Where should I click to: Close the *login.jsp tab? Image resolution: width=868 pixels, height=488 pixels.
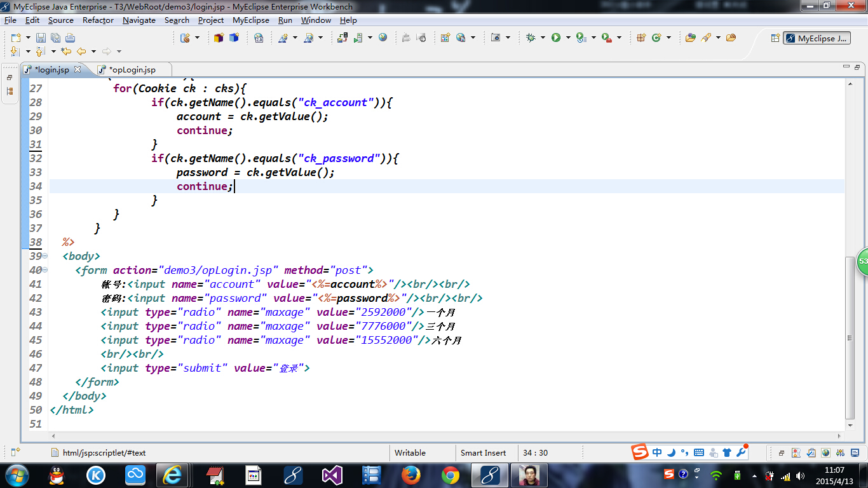78,69
